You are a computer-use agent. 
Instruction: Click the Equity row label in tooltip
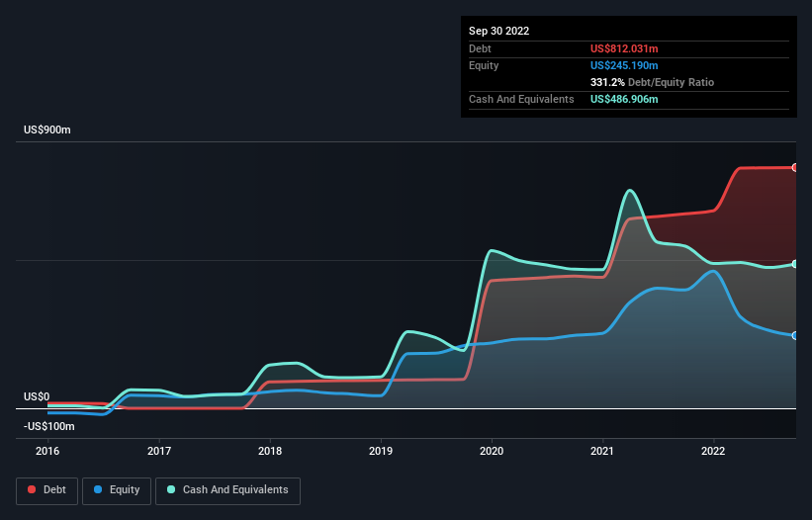coord(484,65)
